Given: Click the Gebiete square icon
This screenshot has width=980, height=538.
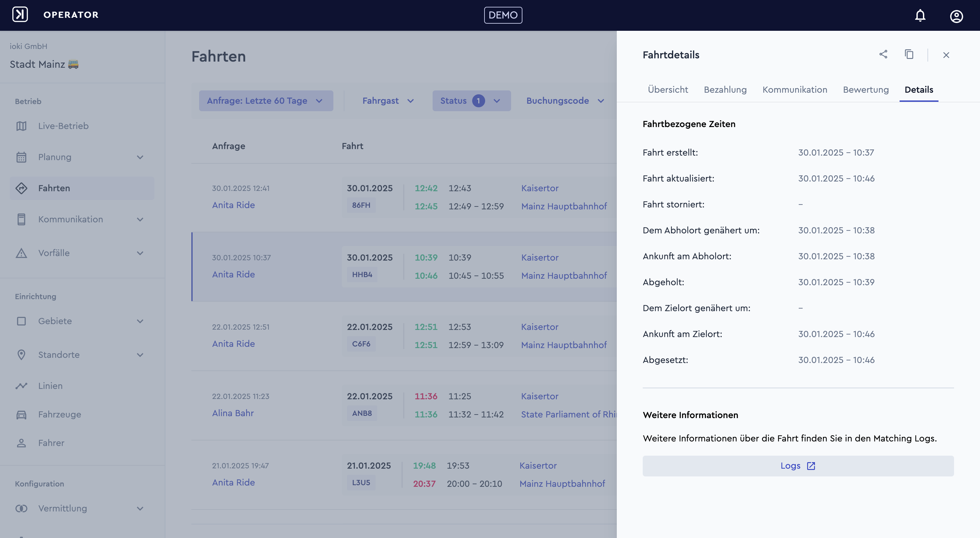Looking at the screenshot, I should tap(21, 321).
